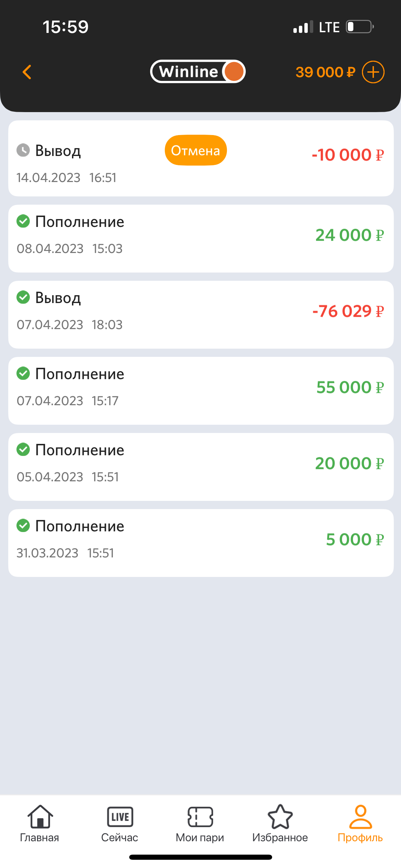
Task: Open the 5 000 ₽ deposit from 31.03.2023
Action: (201, 543)
